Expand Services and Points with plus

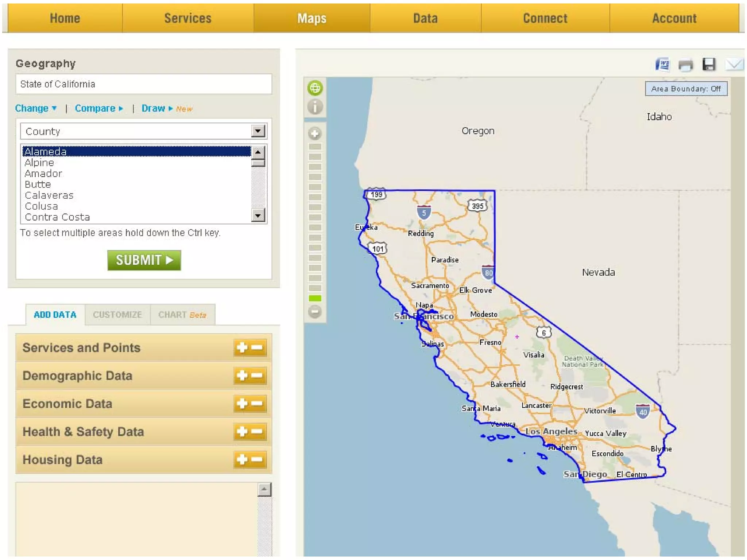242,348
